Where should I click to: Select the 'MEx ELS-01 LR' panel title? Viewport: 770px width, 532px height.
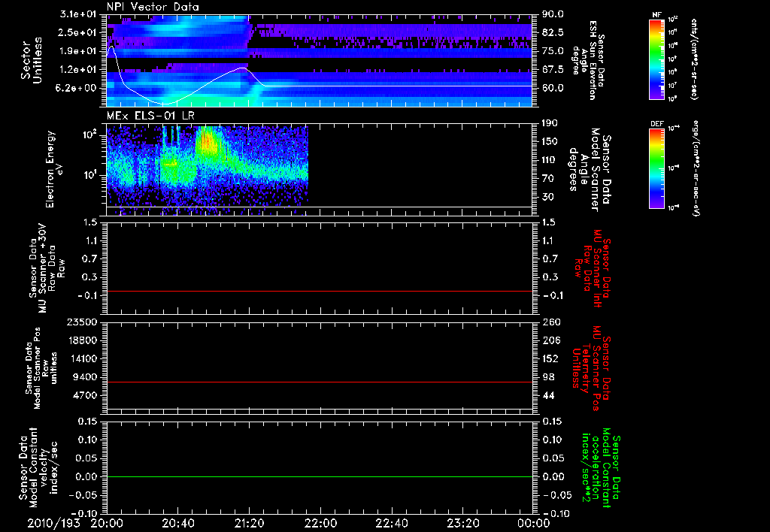pos(150,116)
